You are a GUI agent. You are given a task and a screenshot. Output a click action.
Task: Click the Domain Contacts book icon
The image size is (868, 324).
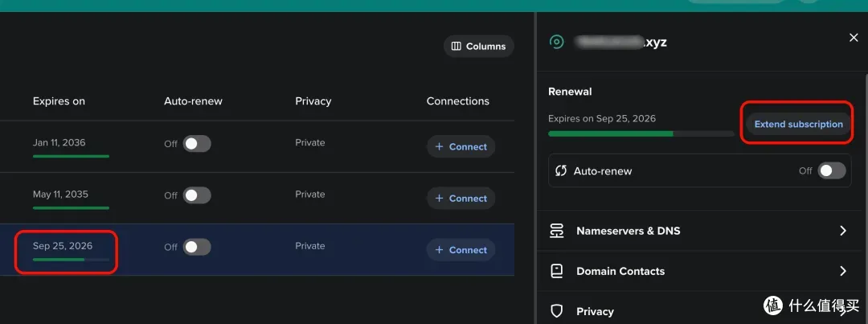point(556,271)
